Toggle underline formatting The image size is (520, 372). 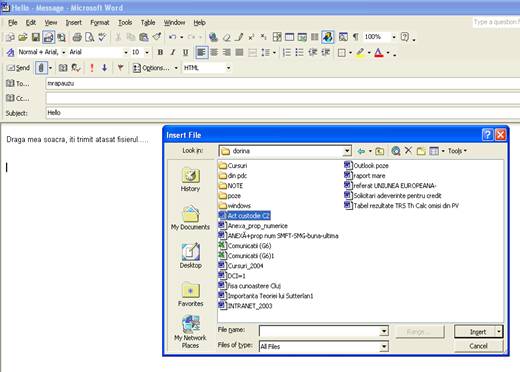[x=185, y=52]
